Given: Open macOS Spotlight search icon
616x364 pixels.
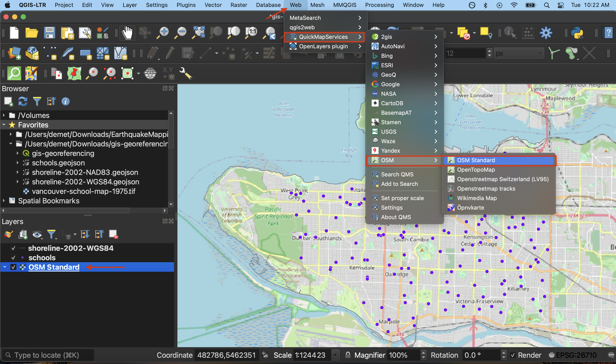Looking at the screenshot, I should 547,5.
